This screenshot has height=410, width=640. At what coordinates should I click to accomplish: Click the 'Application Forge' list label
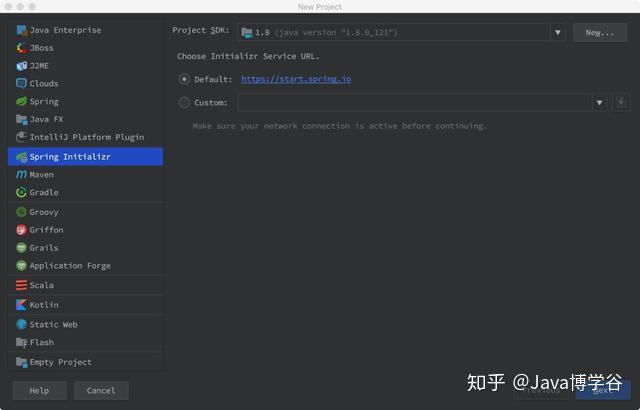(70, 266)
